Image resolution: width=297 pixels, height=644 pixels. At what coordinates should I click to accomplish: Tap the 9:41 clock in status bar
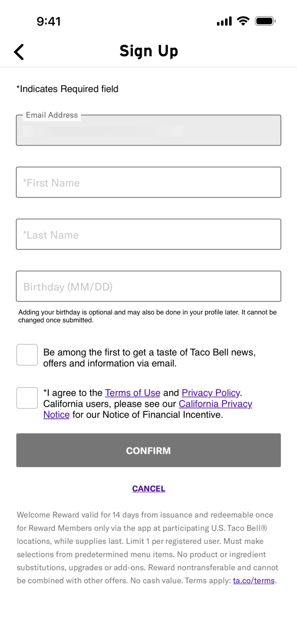point(49,22)
